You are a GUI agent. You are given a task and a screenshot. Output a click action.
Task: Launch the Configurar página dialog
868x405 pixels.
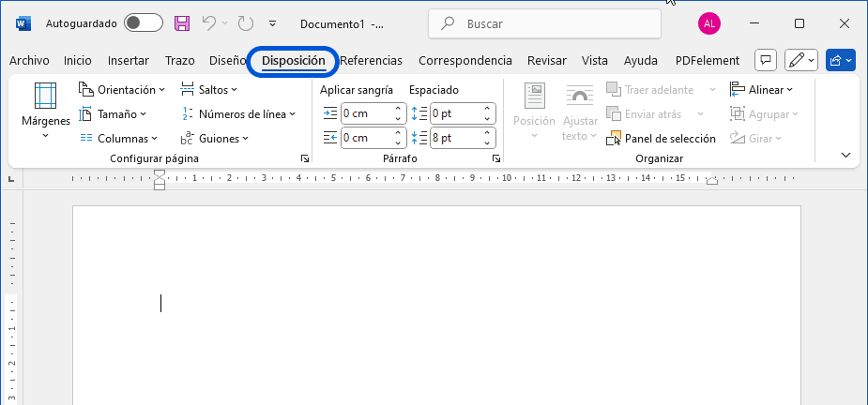(x=305, y=158)
